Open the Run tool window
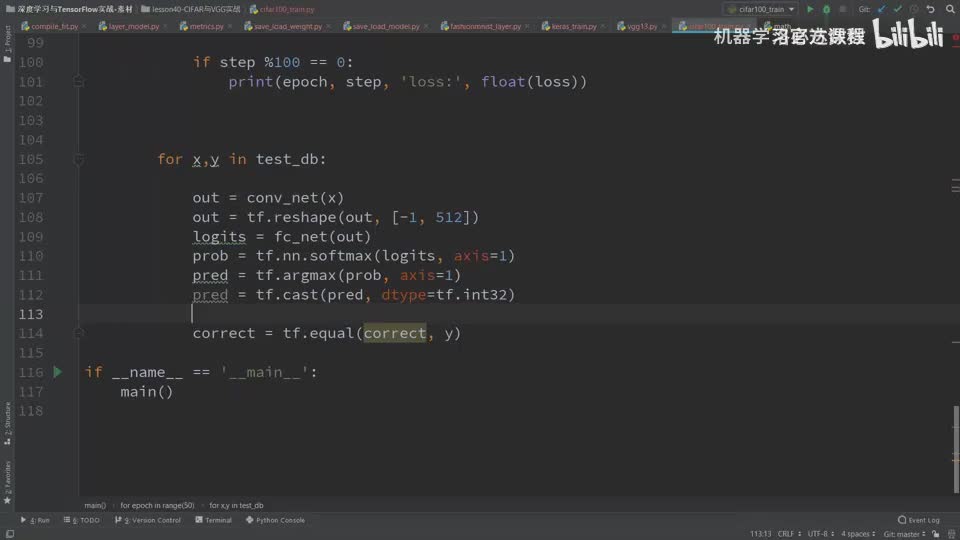 point(35,520)
